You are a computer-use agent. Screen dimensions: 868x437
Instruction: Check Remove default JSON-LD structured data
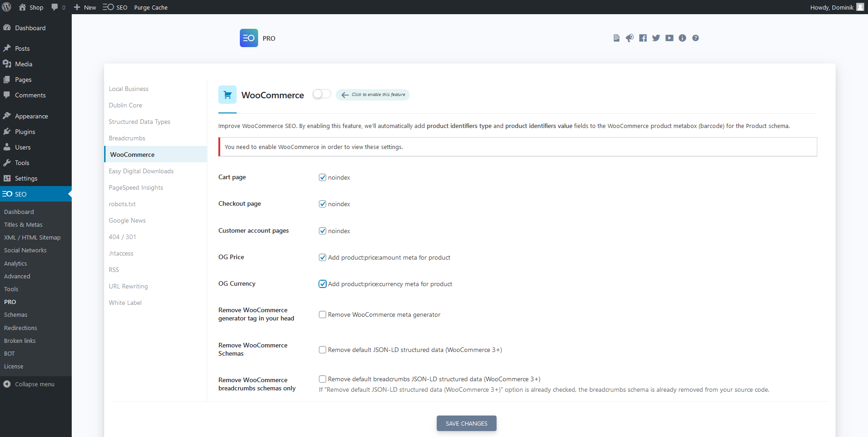[x=323, y=350]
